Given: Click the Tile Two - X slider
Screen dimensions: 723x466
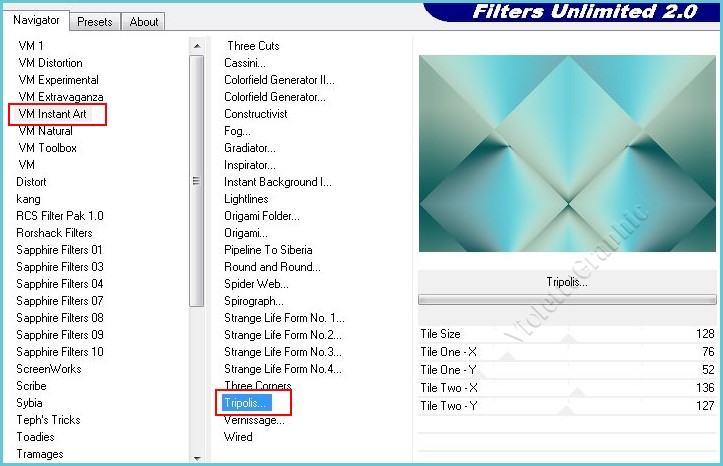Looking at the screenshot, I should pos(567,388).
